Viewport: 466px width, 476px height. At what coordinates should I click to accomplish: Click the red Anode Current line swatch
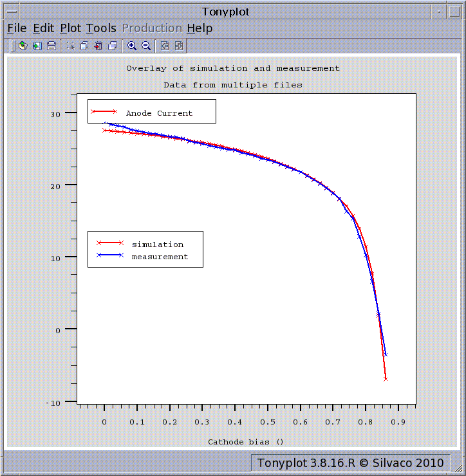[104, 112]
